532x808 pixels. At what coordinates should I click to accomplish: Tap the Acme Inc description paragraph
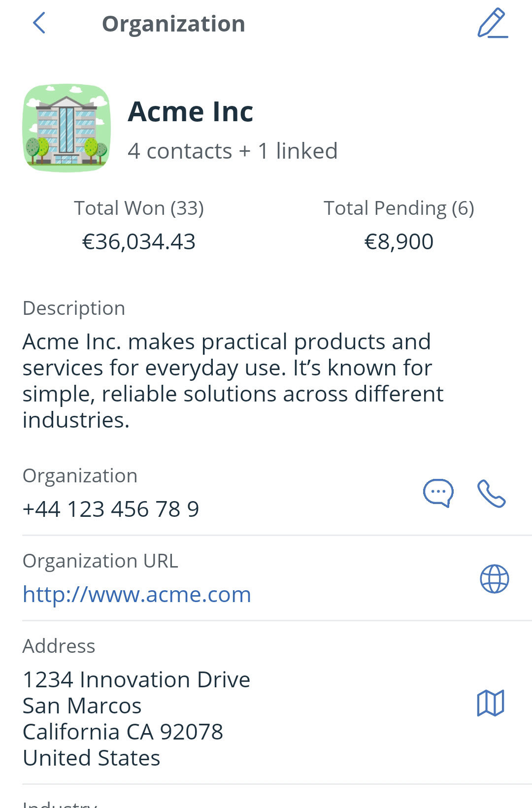coord(233,381)
